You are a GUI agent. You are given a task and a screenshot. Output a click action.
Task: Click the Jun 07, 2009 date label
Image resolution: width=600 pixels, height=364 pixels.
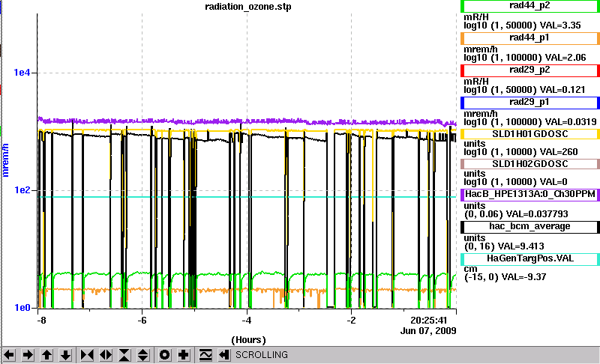pyautogui.click(x=428, y=331)
